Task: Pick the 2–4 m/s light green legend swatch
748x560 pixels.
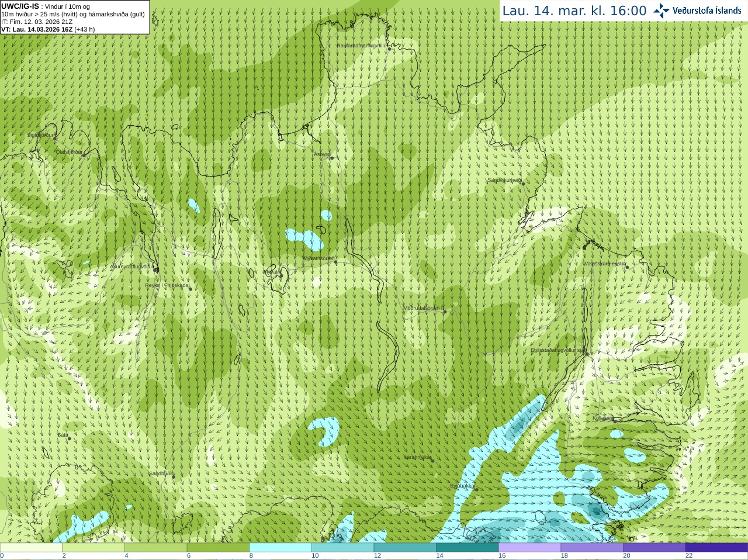Action: click(x=93, y=548)
